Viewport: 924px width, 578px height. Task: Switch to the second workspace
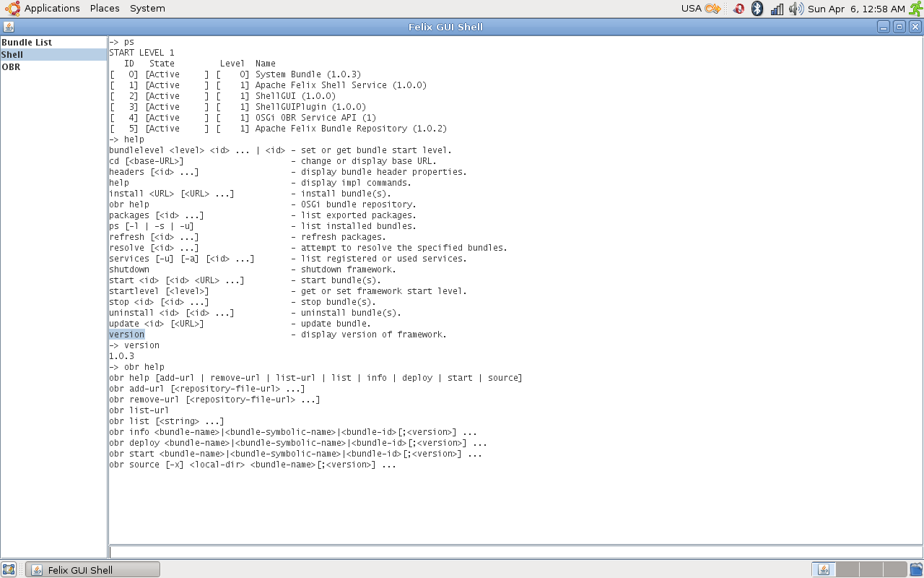click(847, 569)
